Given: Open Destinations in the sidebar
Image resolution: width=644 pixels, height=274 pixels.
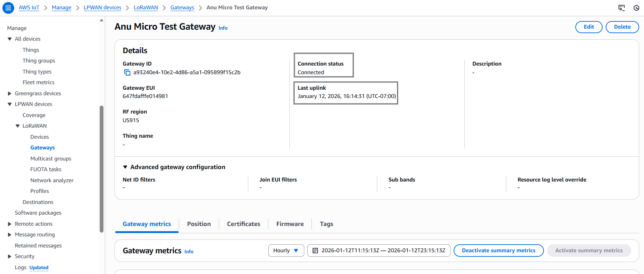Looking at the screenshot, I should (38, 202).
